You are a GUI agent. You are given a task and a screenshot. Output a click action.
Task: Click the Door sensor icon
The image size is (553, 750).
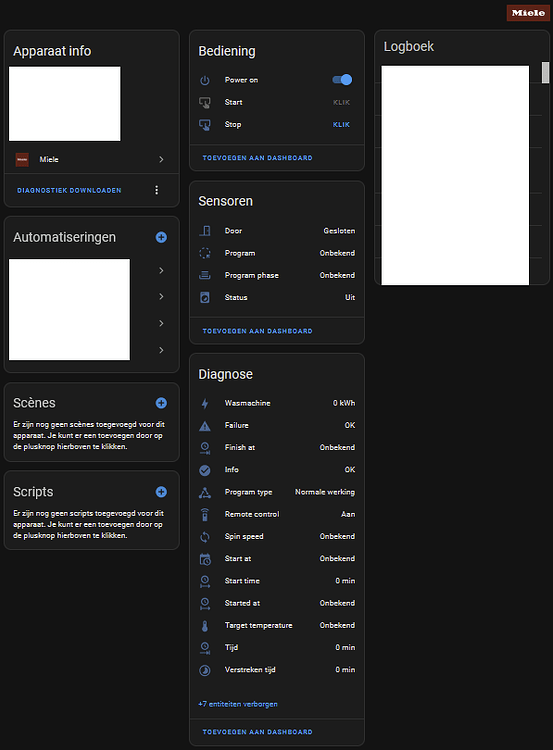(x=205, y=231)
